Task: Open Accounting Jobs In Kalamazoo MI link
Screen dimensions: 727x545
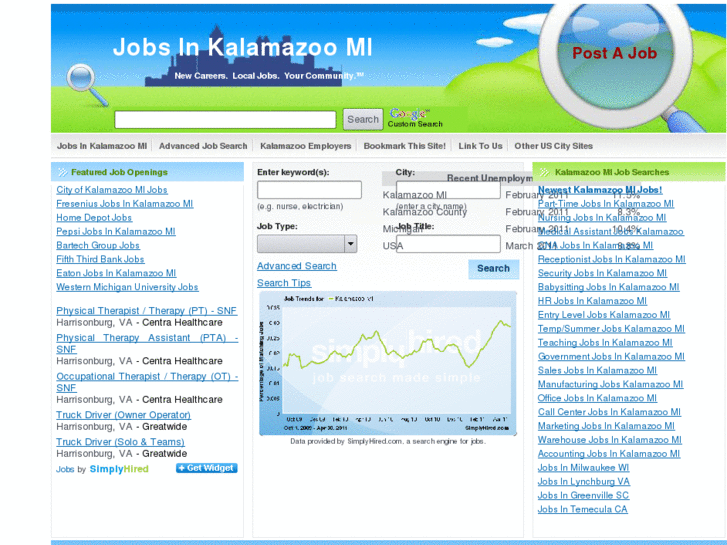Action: coord(609,455)
